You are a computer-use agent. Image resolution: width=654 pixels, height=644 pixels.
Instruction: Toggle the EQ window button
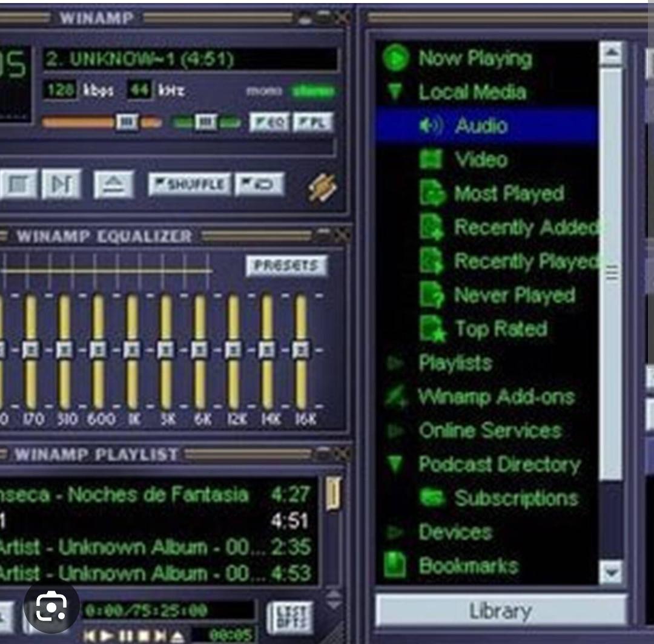click(269, 122)
